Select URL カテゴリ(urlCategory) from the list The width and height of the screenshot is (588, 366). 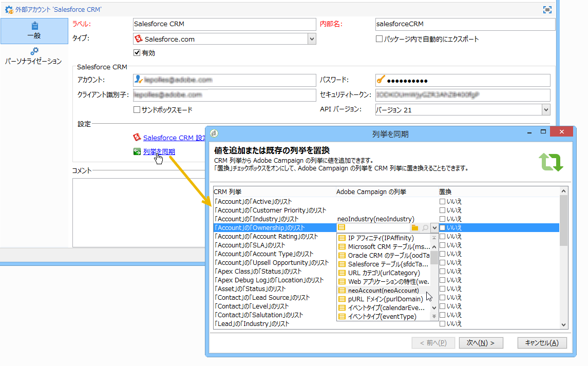383,273
